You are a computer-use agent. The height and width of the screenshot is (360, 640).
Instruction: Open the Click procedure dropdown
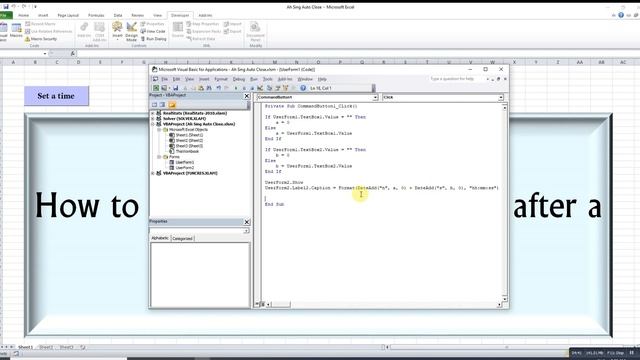pyautogui.click(x=500, y=98)
